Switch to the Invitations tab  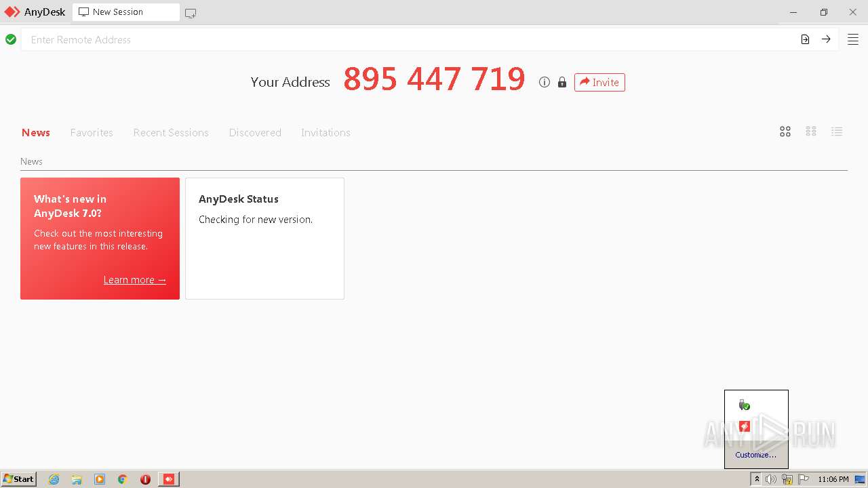tap(325, 132)
